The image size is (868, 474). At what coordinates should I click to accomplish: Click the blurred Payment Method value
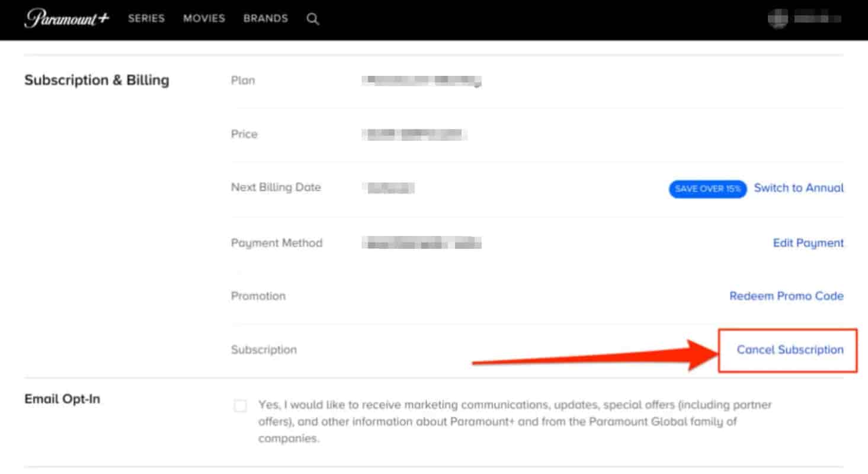(x=421, y=243)
